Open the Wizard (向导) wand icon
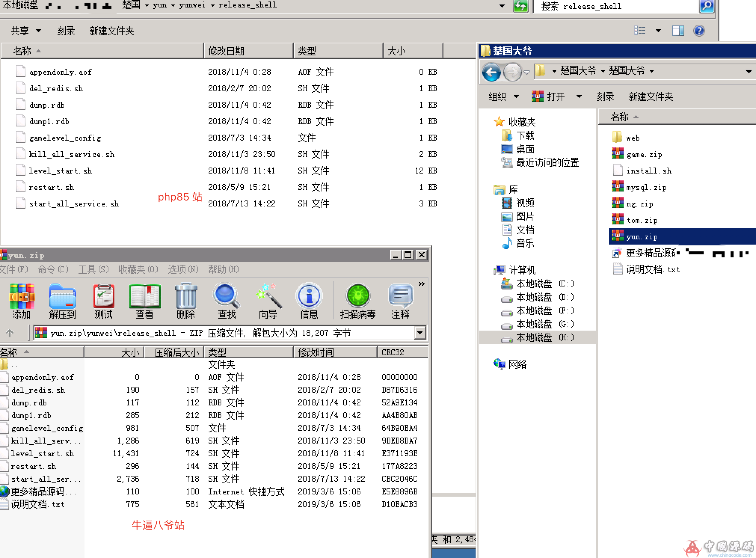The width and height of the screenshot is (756, 558). (x=268, y=301)
